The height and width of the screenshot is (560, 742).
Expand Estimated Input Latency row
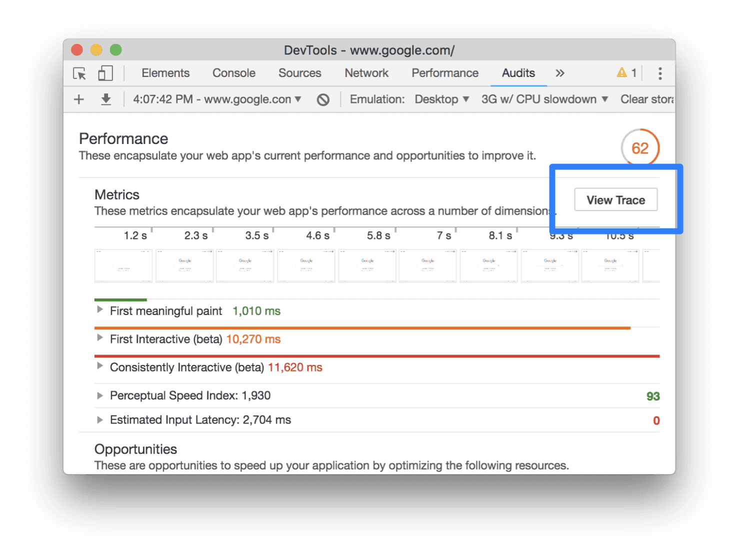100,420
